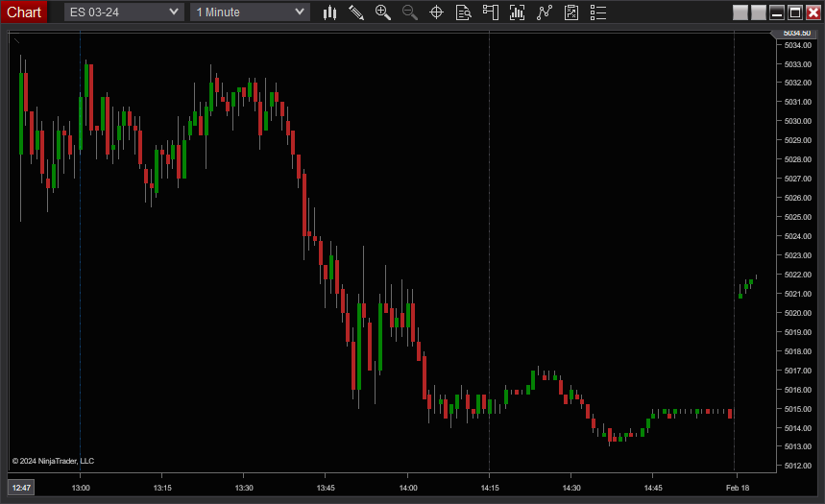Toggle the crosshair cursor icon
The width and height of the screenshot is (825, 504).
[x=437, y=12]
